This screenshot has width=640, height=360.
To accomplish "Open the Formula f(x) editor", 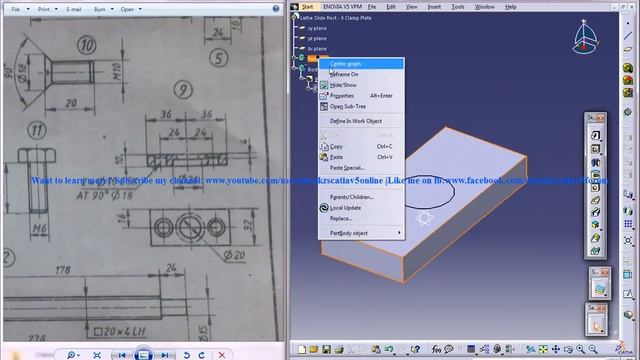I will click(x=436, y=349).
